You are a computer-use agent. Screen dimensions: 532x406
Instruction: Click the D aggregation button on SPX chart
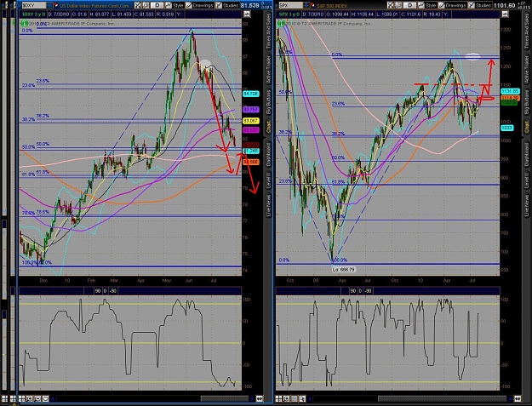(x=410, y=5)
